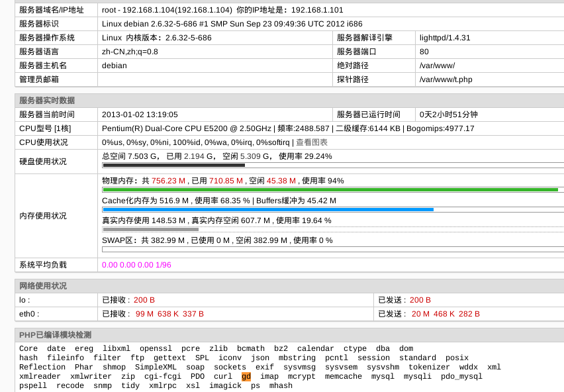Click the memcache module name
564x392 pixels.
pos(344,377)
